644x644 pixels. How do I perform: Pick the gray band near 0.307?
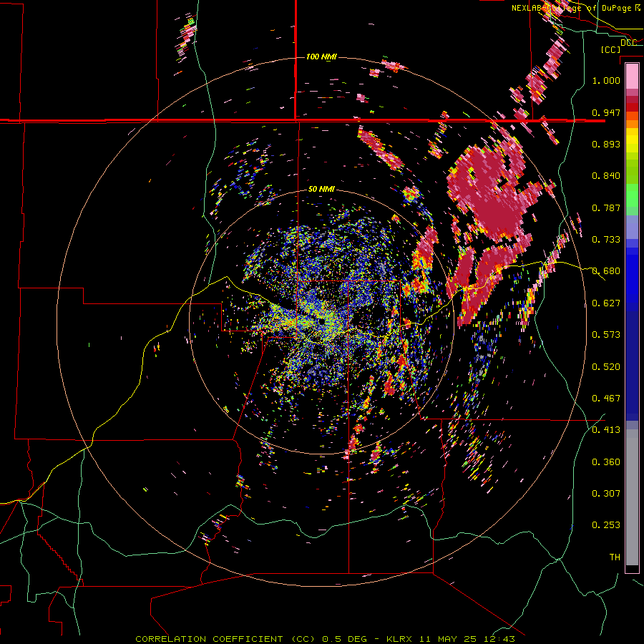tap(632, 497)
